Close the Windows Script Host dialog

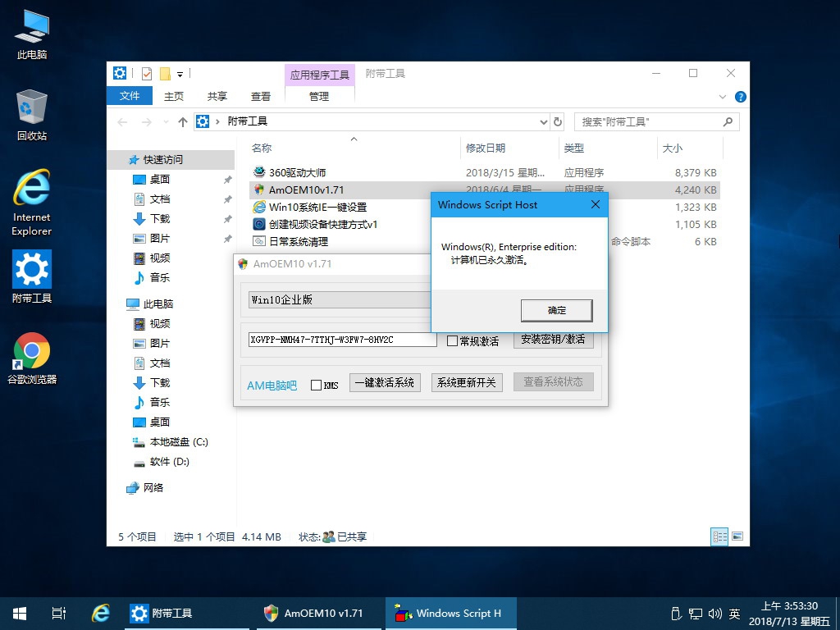pos(596,204)
